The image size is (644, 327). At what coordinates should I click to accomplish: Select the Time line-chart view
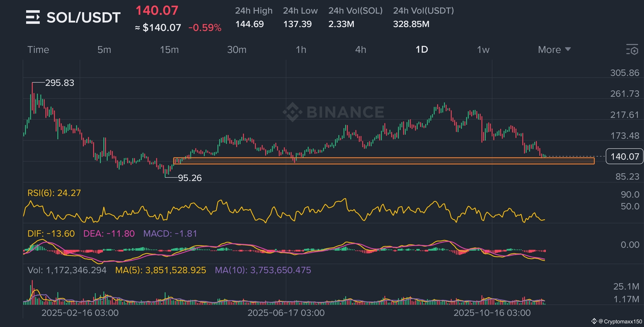(x=38, y=50)
